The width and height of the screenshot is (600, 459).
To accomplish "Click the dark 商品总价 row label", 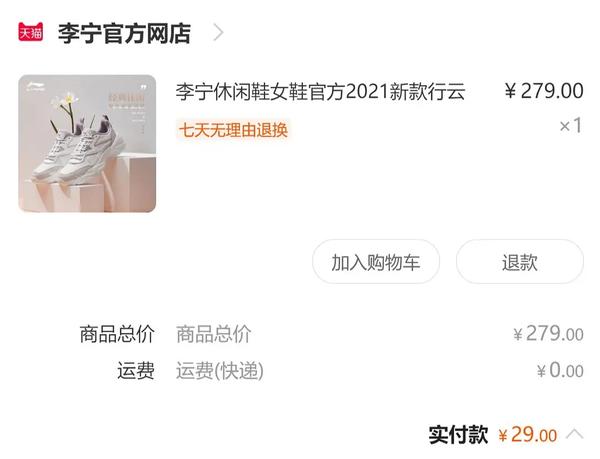I will [117, 334].
